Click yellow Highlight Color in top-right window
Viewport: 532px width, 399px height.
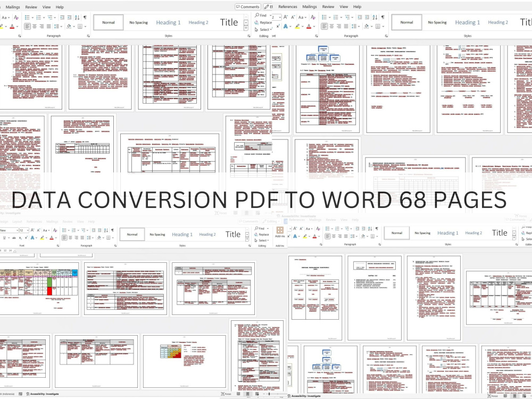(x=298, y=27)
